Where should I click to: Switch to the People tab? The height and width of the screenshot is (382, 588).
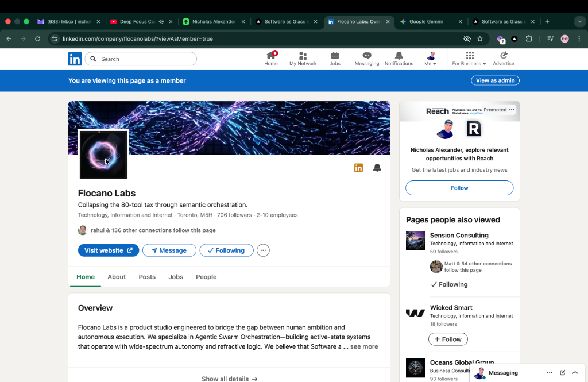(206, 277)
